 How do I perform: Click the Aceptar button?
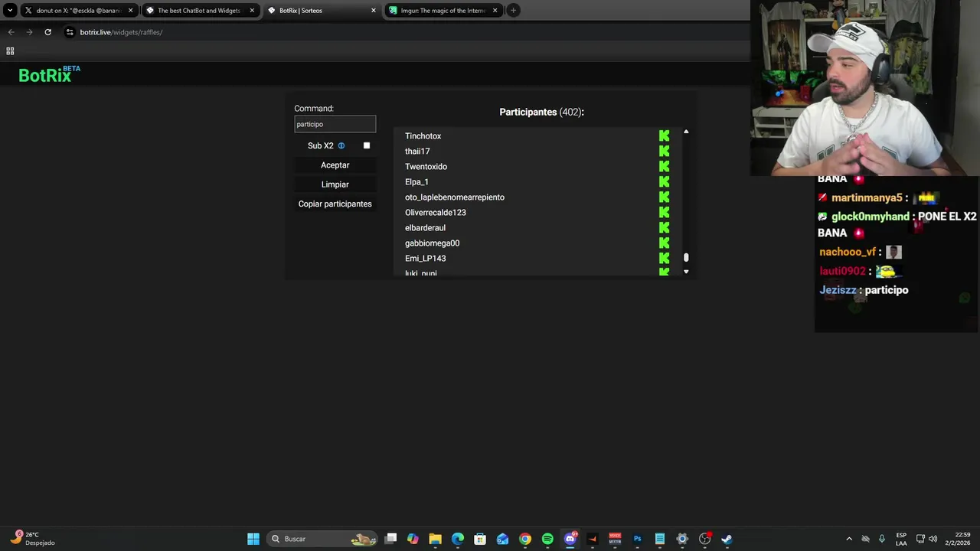click(x=335, y=165)
